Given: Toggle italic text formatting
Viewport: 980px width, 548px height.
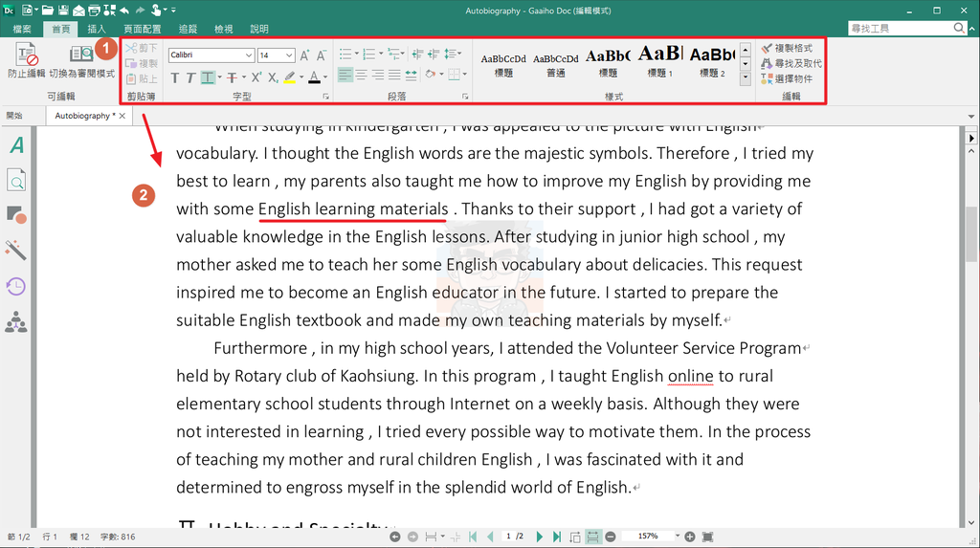Looking at the screenshot, I should pyautogui.click(x=190, y=77).
